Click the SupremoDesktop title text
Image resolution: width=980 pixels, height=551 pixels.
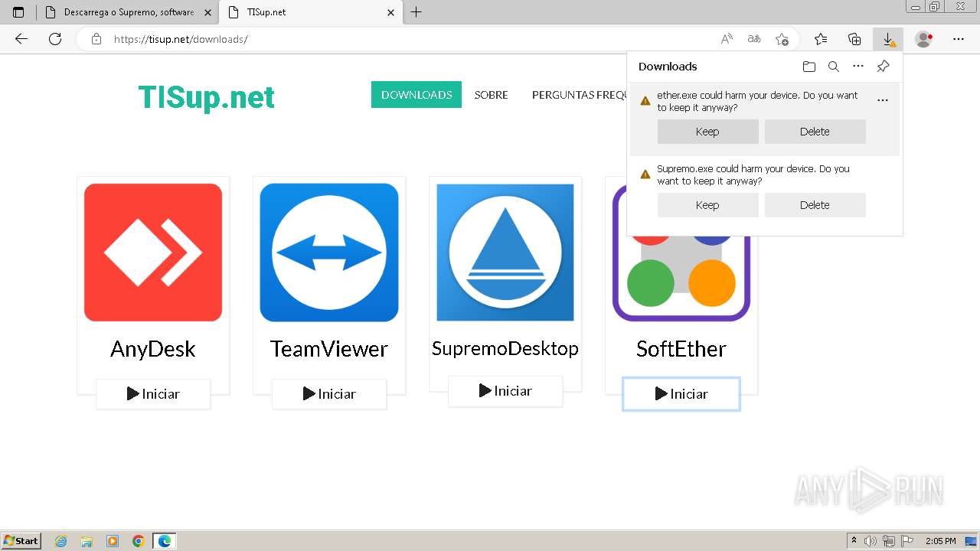pyautogui.click(x=505, y=349)
